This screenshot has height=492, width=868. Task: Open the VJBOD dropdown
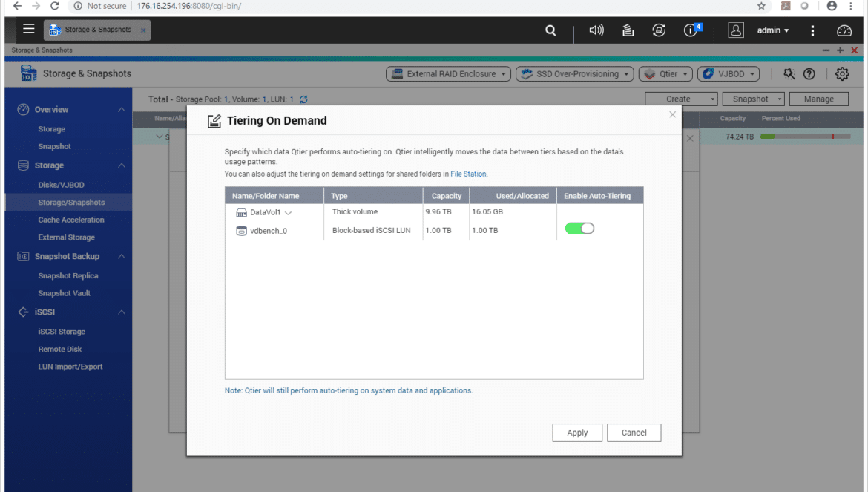728,73
